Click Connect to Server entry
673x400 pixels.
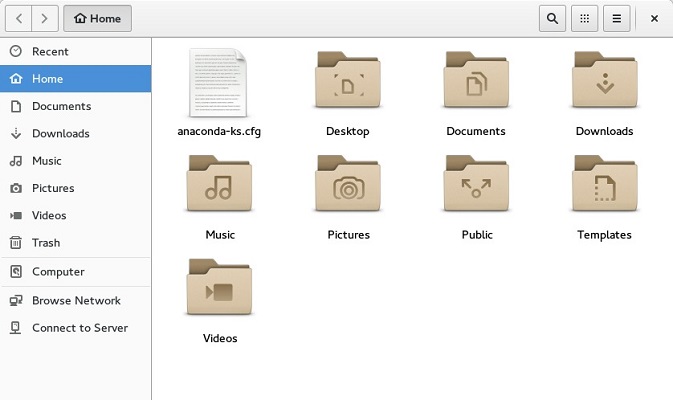[x=80, y=328]
